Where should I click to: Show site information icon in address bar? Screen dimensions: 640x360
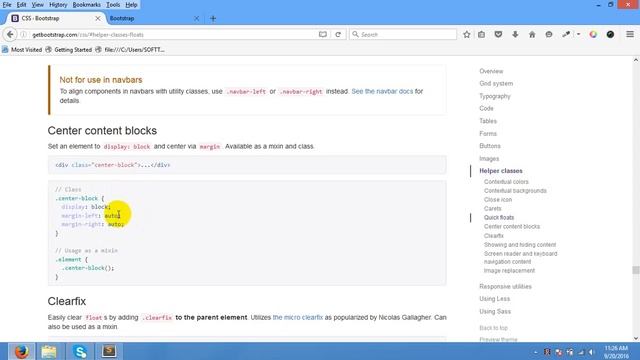point(24,35)
